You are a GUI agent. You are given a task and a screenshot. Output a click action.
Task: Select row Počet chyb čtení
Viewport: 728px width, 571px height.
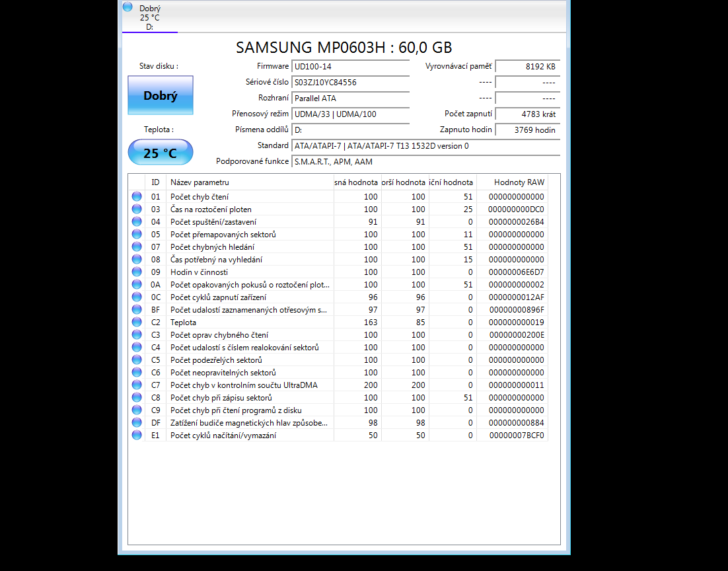coord(338,196)
